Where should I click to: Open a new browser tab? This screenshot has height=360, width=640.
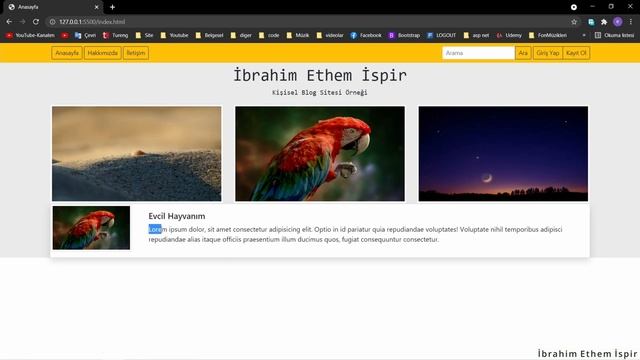coord(112,7)
